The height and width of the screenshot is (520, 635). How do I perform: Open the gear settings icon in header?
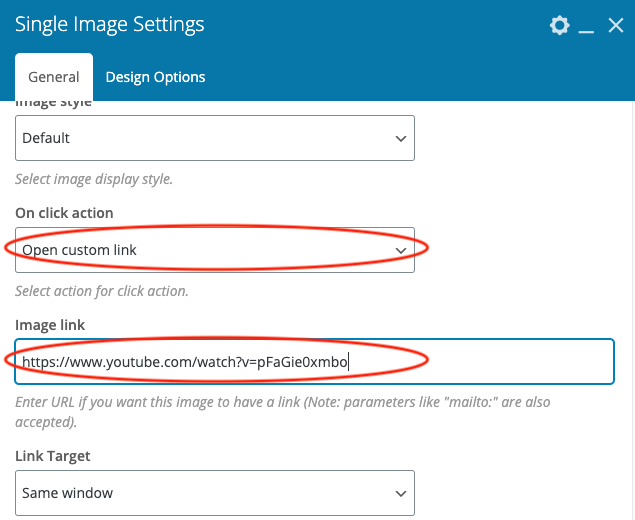(x=559, y=26)
